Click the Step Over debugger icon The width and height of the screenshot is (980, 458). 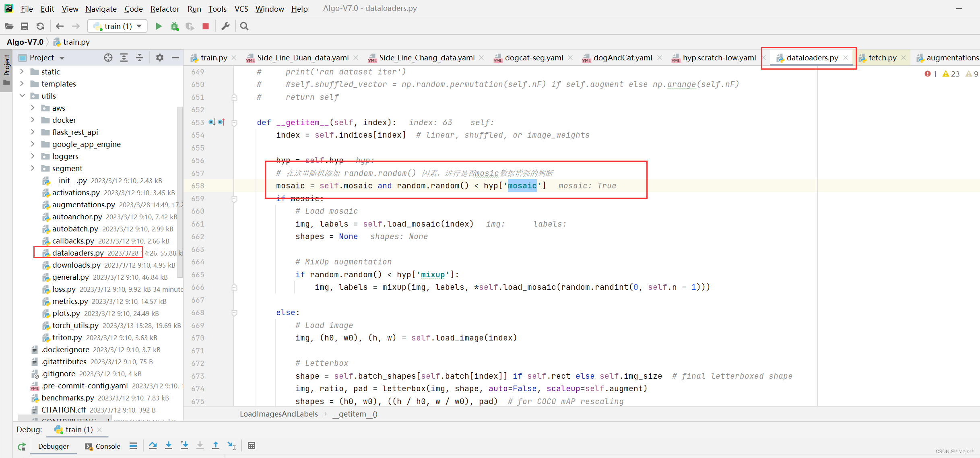click(x=153, y=446)
